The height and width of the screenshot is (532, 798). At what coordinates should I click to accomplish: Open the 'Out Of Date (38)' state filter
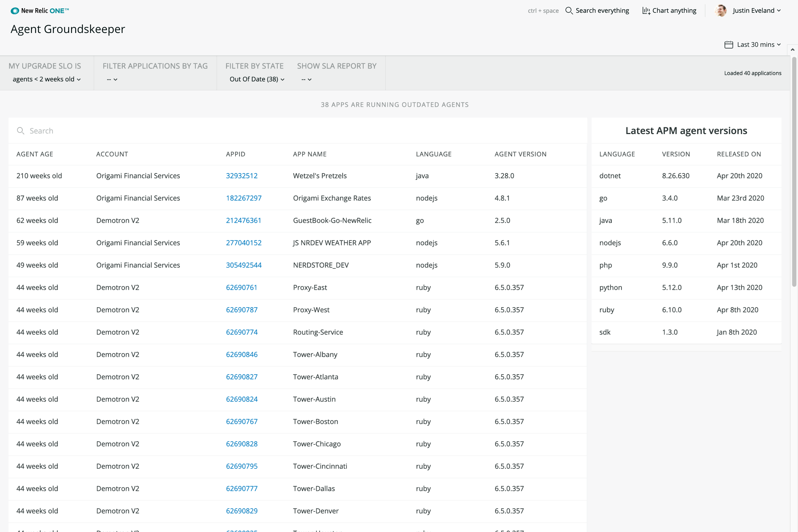tap(257, 79)
